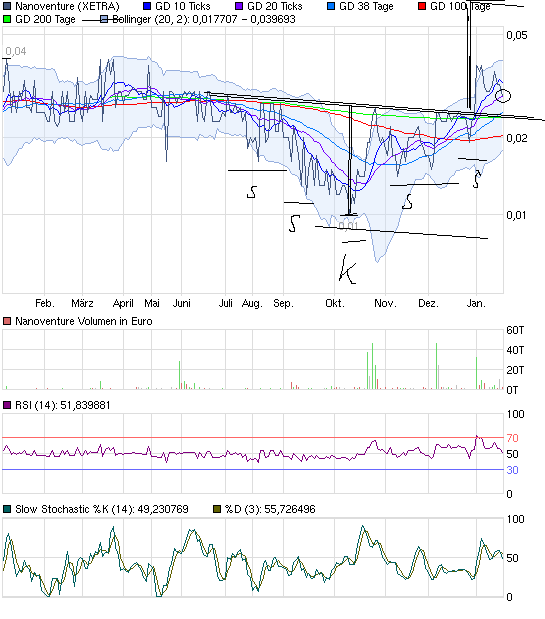This screenshot has height=619, width=545.
Task: Click the Juli month label
Action: point(225,303)
